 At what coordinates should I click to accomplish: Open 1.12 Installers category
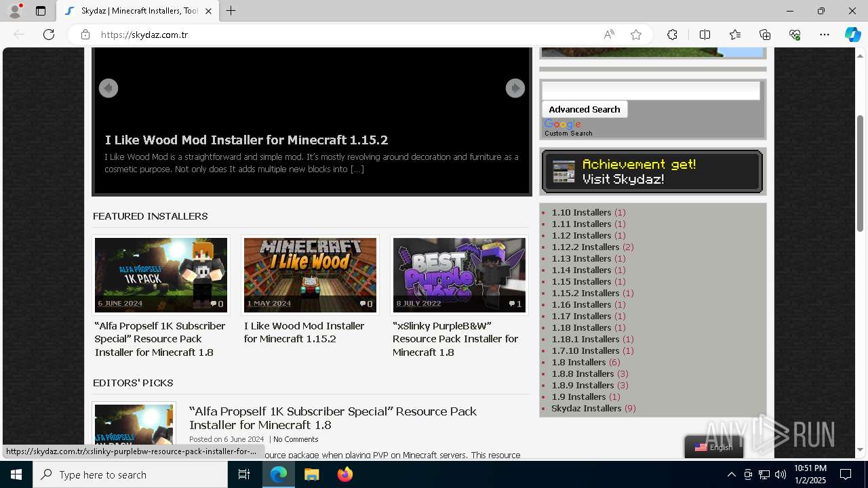[581, 235]
